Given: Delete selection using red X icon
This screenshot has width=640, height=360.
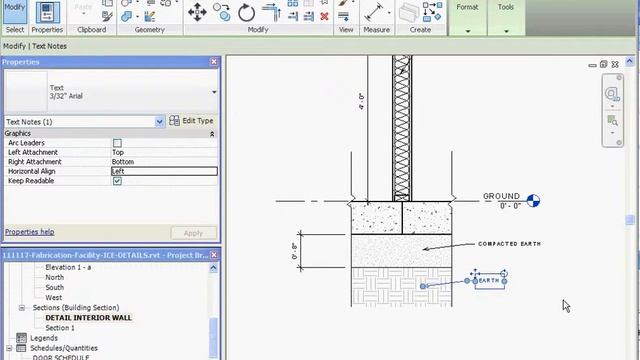Looking at the screenshot, I should (324, 16).
